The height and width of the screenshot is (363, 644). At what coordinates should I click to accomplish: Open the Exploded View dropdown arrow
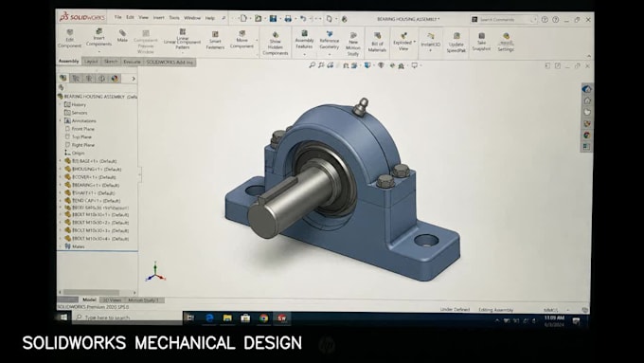[x=415, y=42]
